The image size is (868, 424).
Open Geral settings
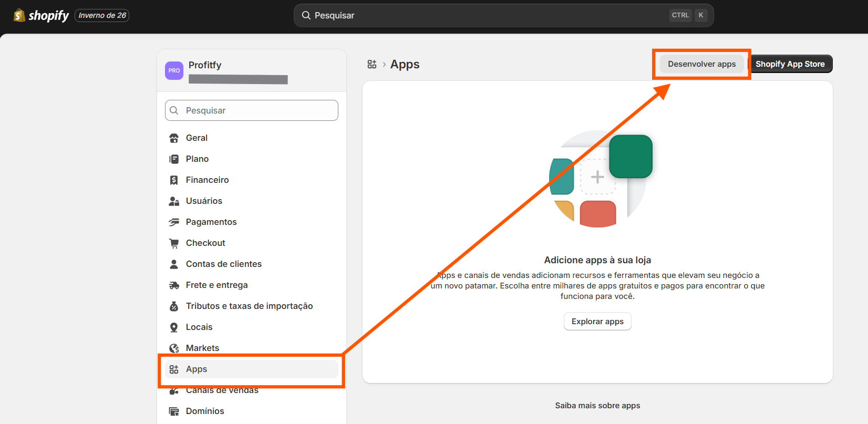[x=252, y=138]
